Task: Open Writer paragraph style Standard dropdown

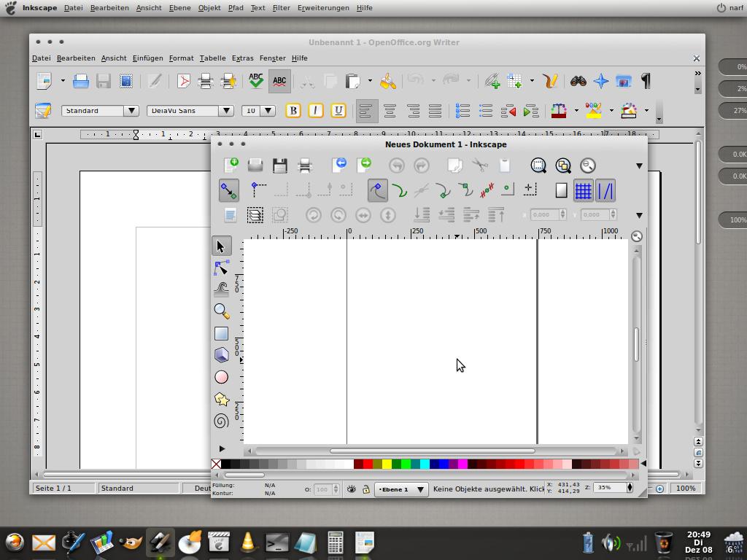Action: [x=131, y=111]
